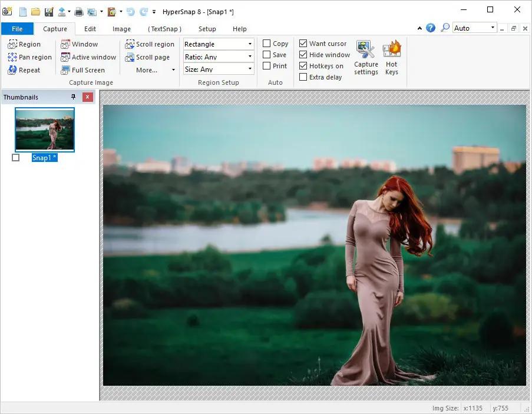This screenshot has height=414, width=532.
Task: Enable the Copy auto option
Action: 267,44
